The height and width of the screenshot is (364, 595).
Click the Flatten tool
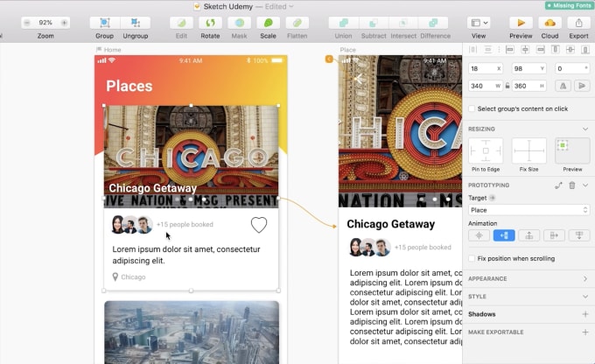point(297,23)
